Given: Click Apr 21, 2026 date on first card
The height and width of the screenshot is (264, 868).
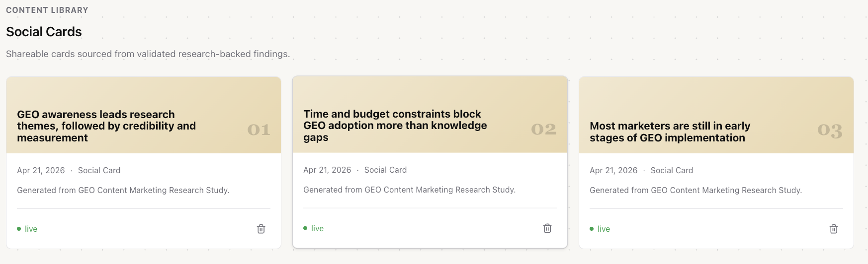Looking at the screenshot, I should (41, 170).
